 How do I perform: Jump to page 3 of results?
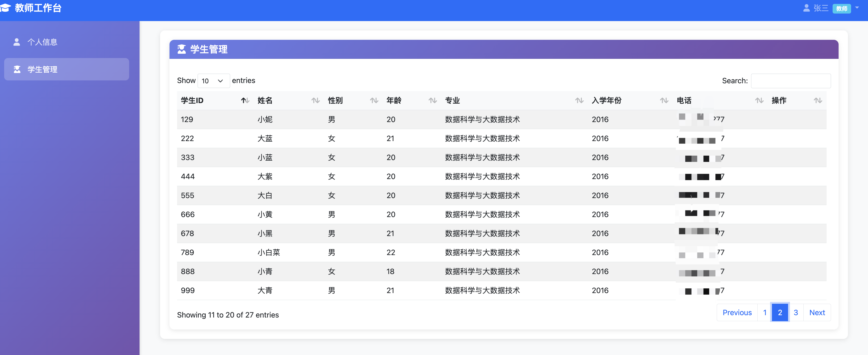[796, 313]
